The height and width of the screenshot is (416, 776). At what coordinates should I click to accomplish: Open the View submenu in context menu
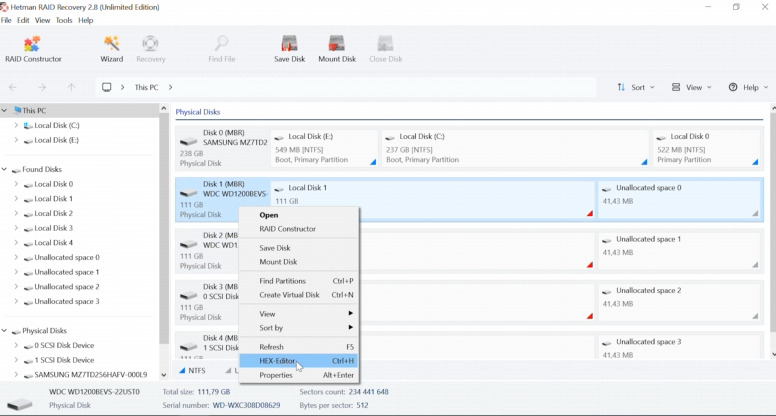click(299, 314)
